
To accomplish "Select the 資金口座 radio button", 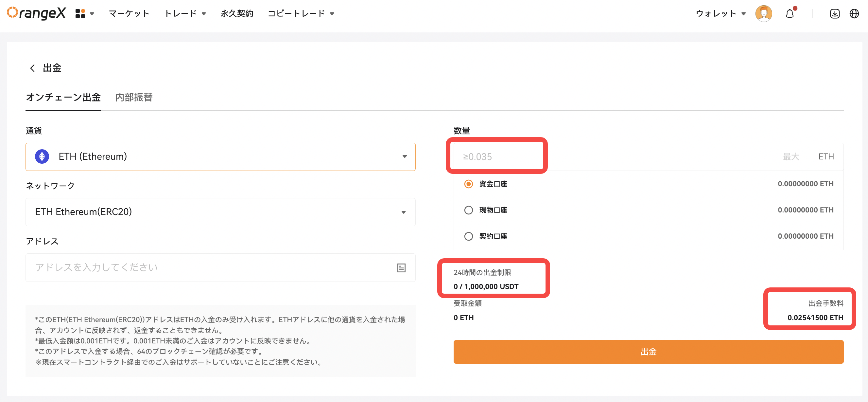I will pyautogui.click(x=468, y=184).
